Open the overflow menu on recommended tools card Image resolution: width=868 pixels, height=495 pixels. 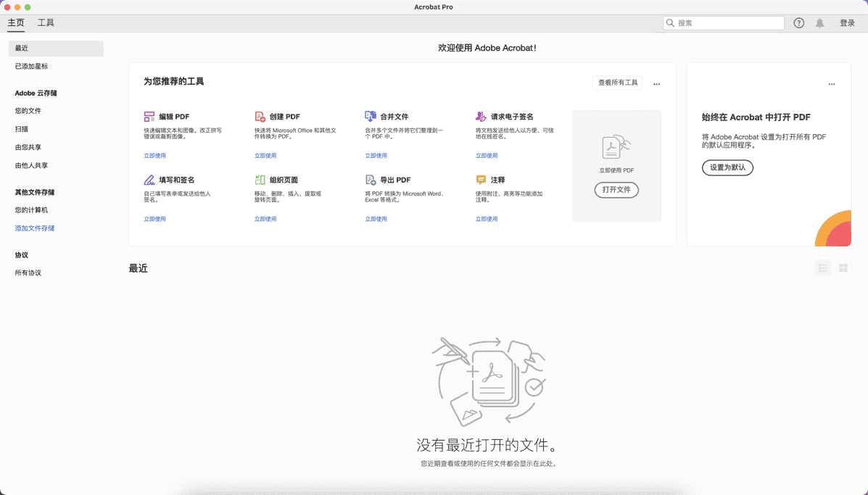coord(656,83)
